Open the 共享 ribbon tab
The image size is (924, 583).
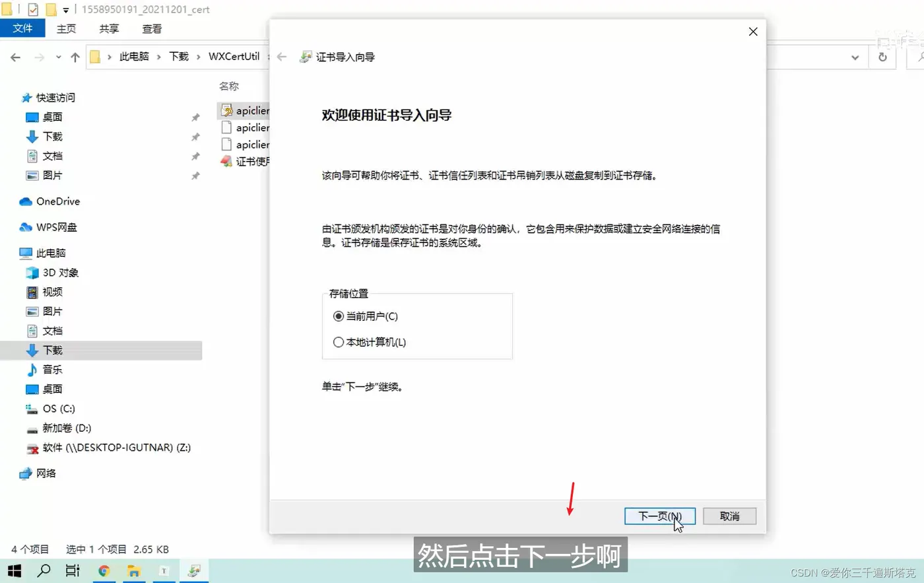click(x=109, y=28)
